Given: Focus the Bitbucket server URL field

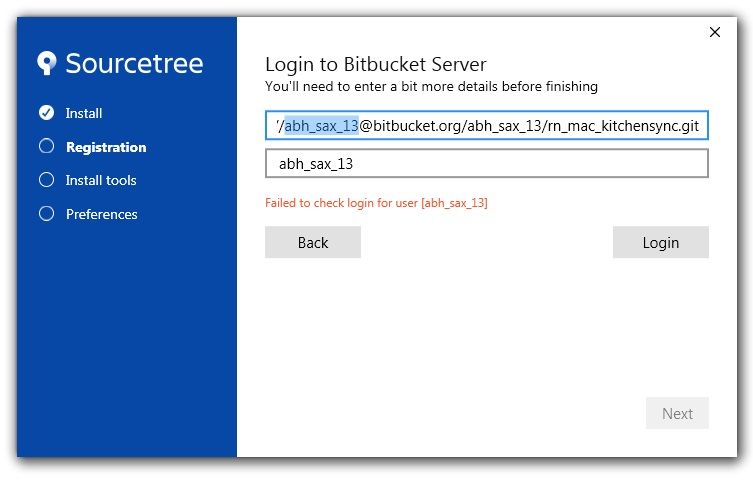Looking at the screenshot, I should (x=486, y=126).
